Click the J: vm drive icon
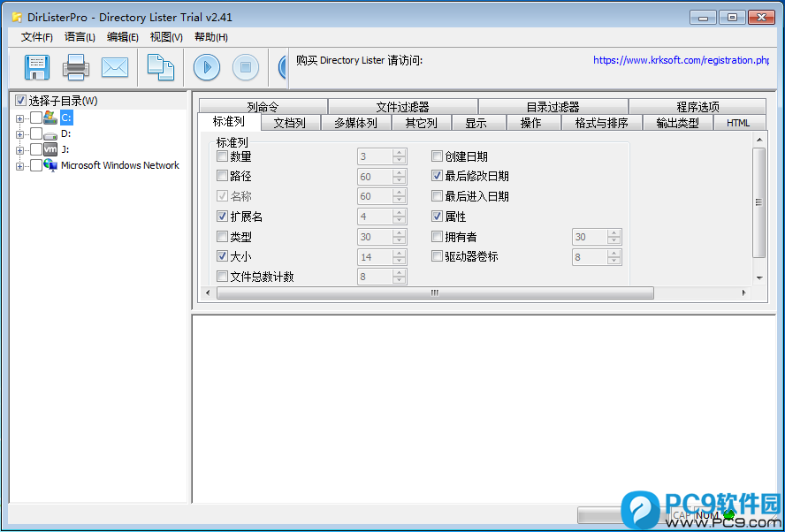Screen dimensions: 785x532 50,149
